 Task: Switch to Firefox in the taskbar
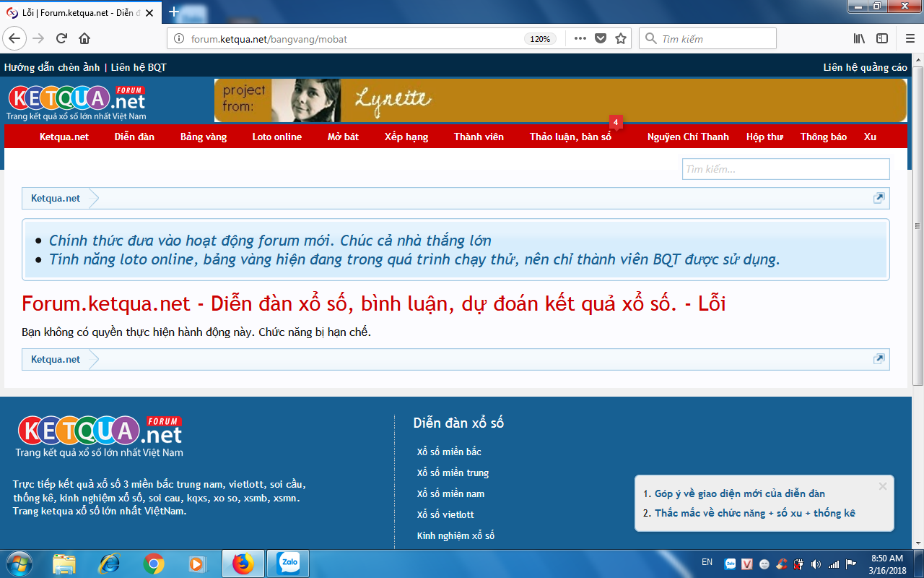(243, 564)
